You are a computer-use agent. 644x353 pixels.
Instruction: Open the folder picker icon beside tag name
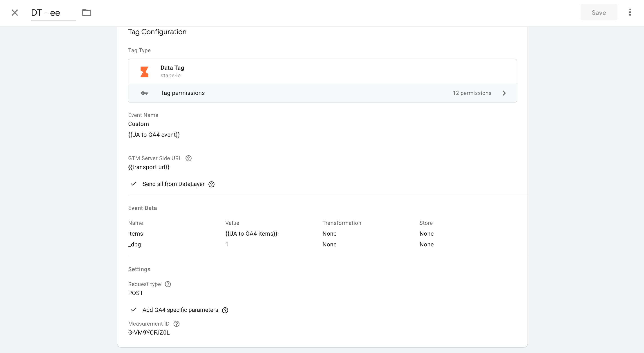(x=87, y=13)
